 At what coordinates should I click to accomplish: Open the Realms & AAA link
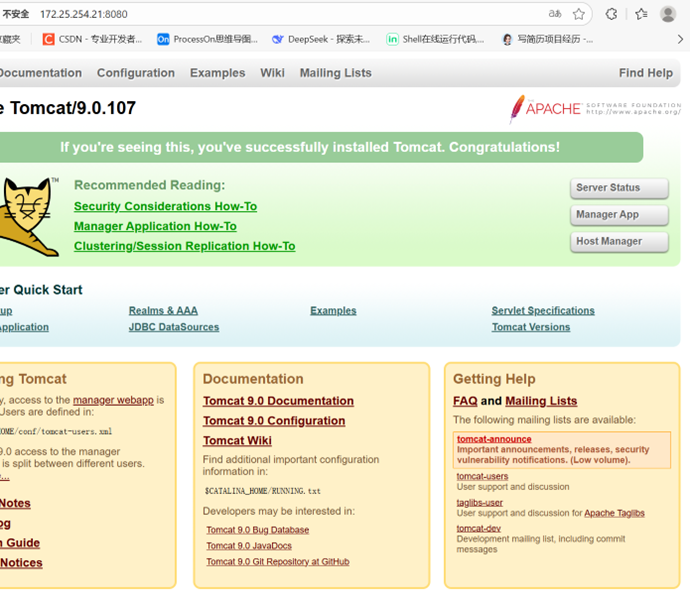(x=163, y=311)
